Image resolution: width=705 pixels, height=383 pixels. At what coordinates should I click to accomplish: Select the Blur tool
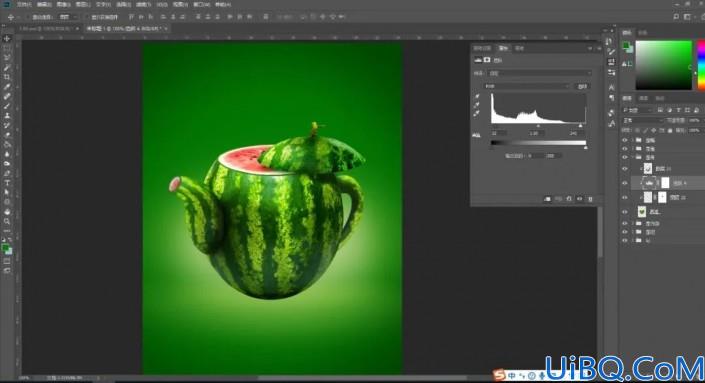point(7,154)
